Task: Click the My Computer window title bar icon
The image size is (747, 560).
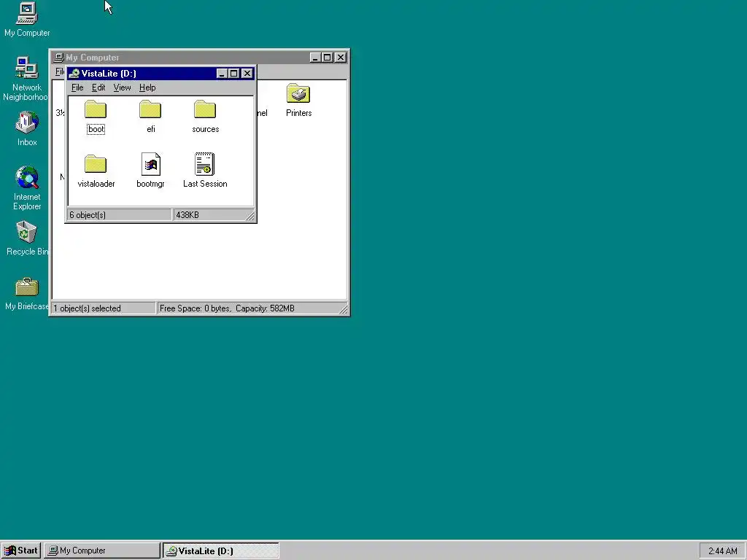Action: [x=58, y=58]
